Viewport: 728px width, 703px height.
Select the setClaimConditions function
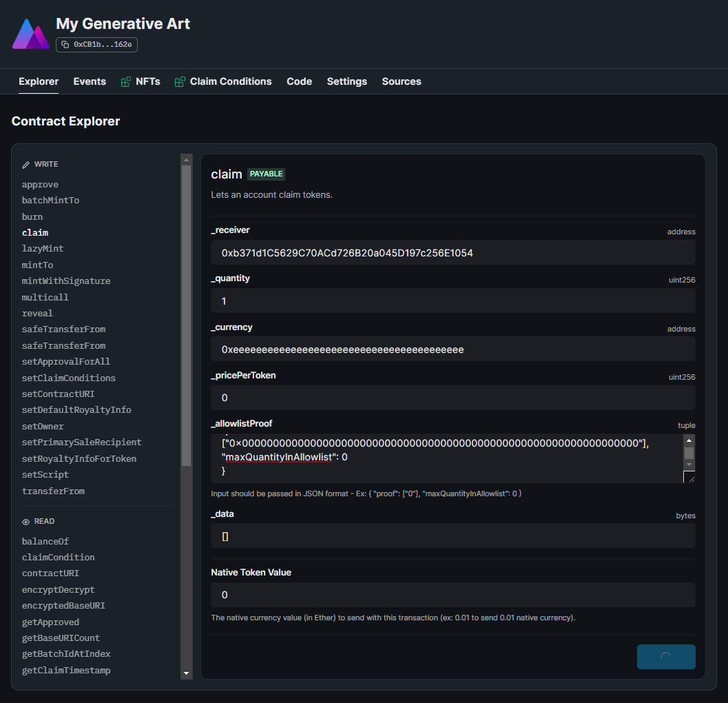coord(68,378)
